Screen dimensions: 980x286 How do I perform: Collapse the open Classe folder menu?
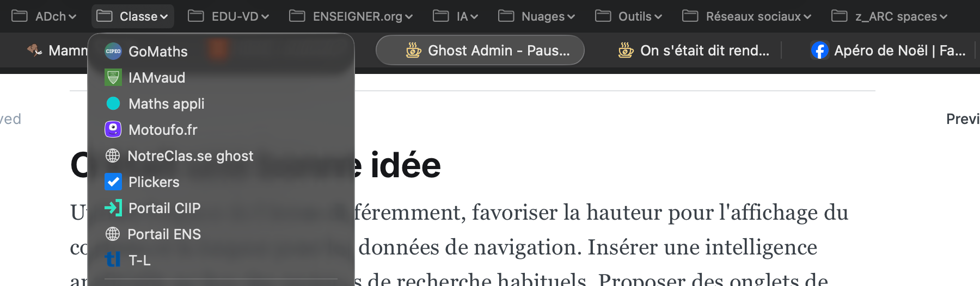133,16
